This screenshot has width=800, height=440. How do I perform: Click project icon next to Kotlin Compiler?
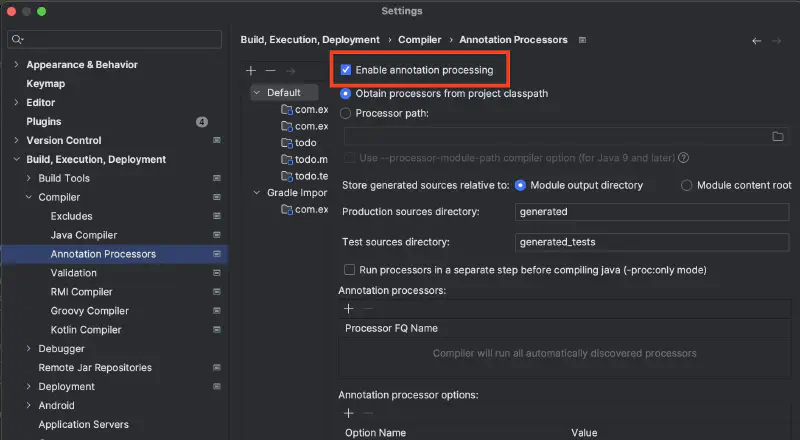[x=217, y=329]
